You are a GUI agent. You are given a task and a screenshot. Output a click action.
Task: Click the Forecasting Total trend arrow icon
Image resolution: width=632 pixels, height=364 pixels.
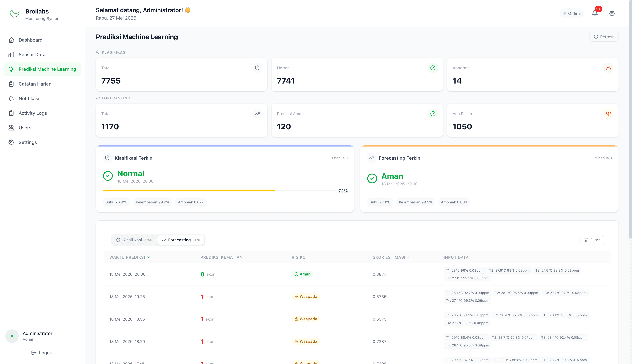click(x=257, y=114)
